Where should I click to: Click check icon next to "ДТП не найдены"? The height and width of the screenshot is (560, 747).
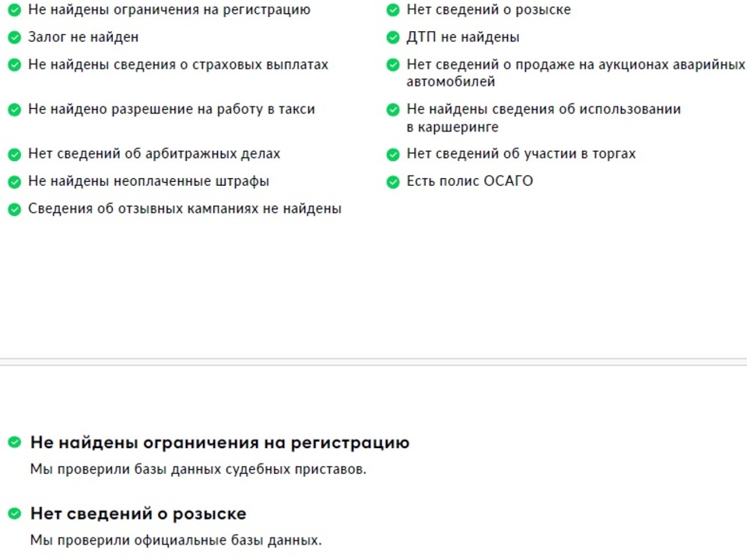(393, 37)
